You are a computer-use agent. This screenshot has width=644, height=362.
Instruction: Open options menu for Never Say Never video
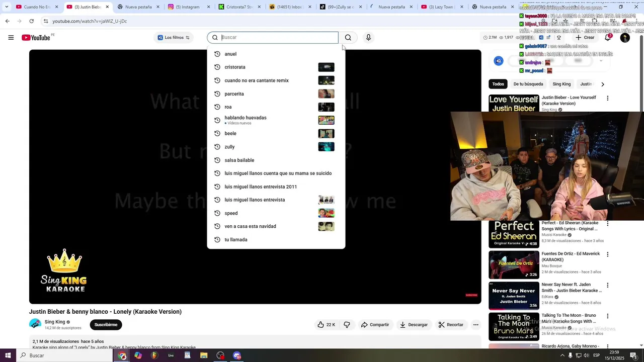point(607,285)
